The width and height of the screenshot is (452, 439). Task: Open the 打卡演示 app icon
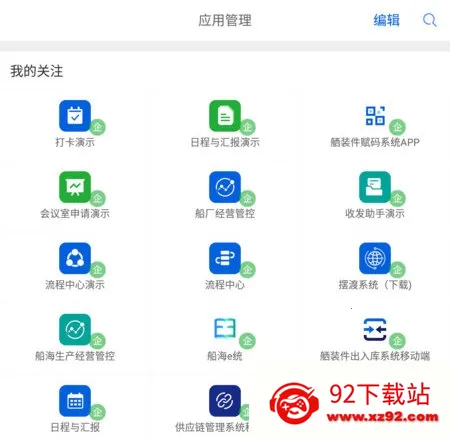[75, 116]
